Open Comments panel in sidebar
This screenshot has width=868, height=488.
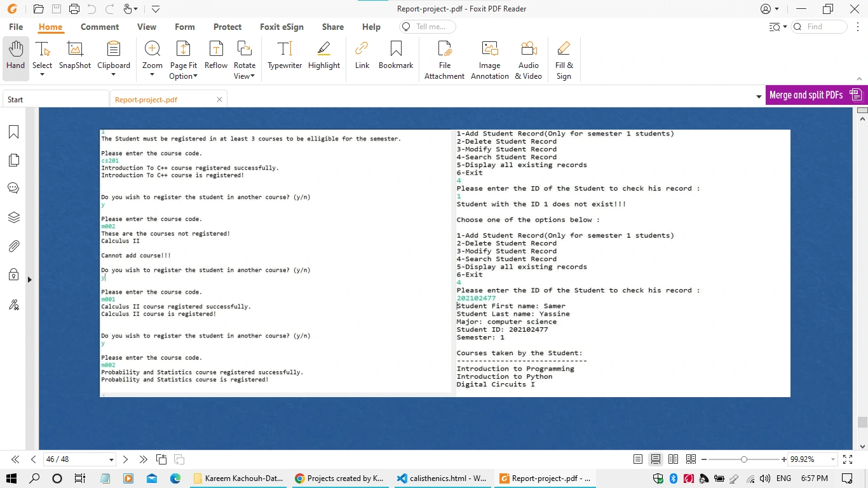coord(13,188)
